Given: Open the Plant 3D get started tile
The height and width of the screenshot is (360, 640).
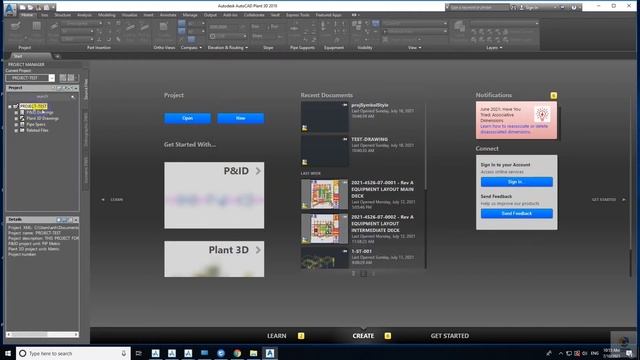Looking at the screenshot, I should (214, 259).
